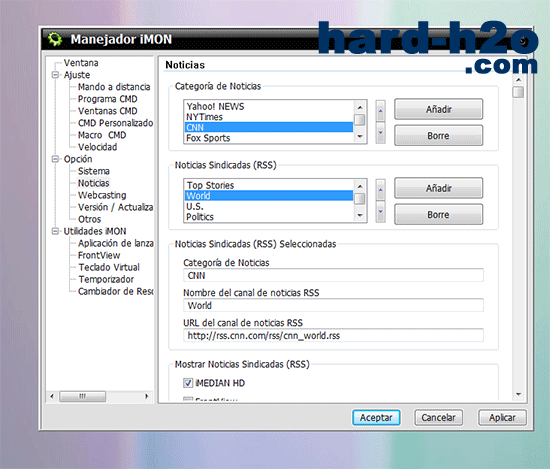Open Cambiador de Res settings
Screen dimensions: 550x469
[x=116, y=291]
